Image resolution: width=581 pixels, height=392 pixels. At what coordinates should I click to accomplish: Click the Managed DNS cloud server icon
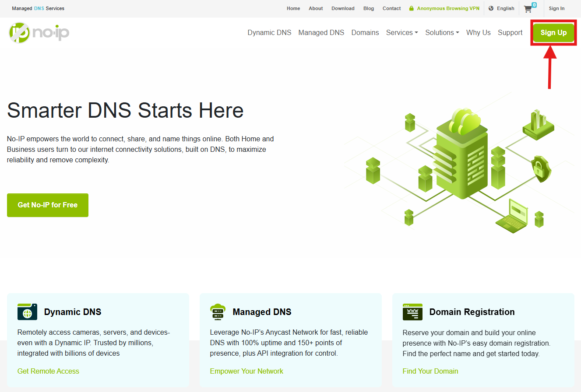[218, 312]
